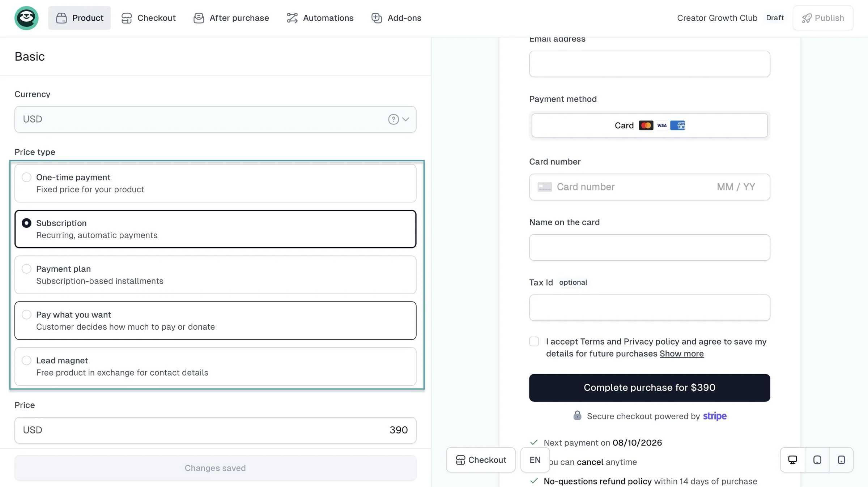Image resolution: width=868 pixels, height=487 pixels.
Task: Click the Price input field showing 390
Action: pos(215,430)
